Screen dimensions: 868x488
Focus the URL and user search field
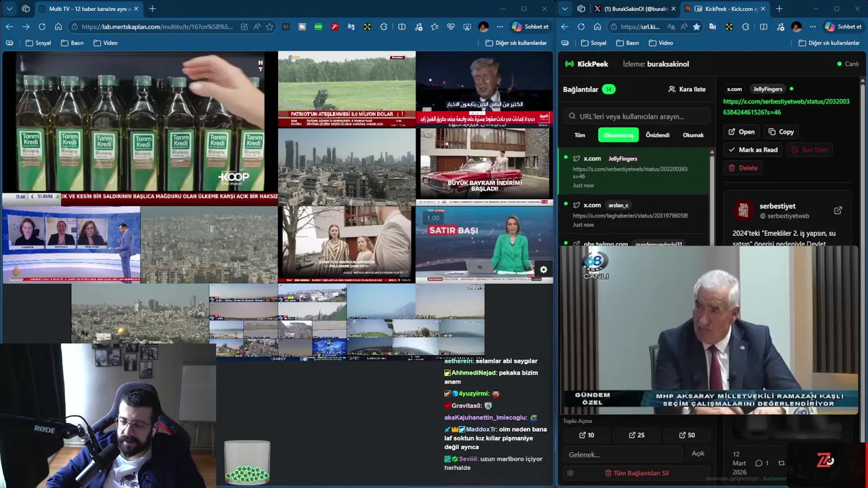click(636, 116)
